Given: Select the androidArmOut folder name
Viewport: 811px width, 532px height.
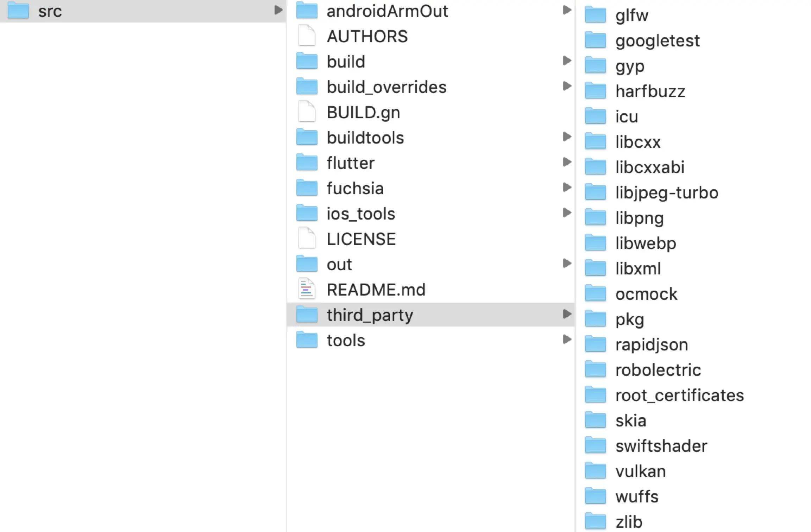Looking at the screenshot, I should coord(387,11).
